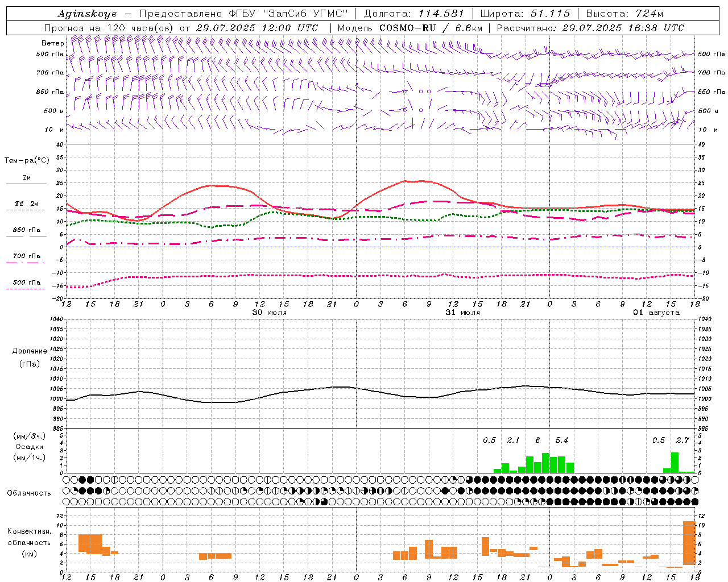Click the '500 гПа' temperature legend entry
This screenshot has width=728, height=582.
pyautogui.click(x=27, y=282)
